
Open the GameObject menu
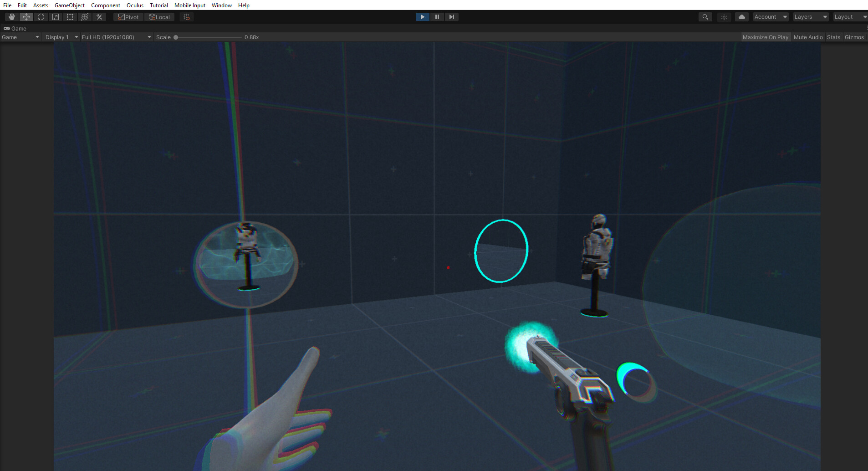click(x=69, y=5)
